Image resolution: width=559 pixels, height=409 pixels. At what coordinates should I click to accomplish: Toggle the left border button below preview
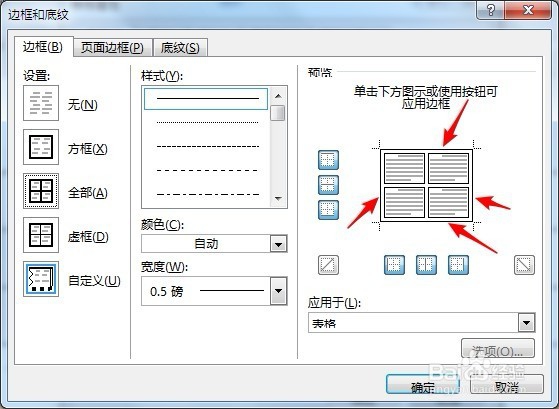pos(394,265)
